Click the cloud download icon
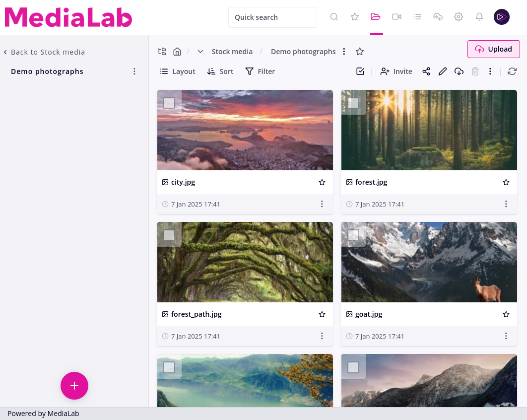 coord(459,71)
